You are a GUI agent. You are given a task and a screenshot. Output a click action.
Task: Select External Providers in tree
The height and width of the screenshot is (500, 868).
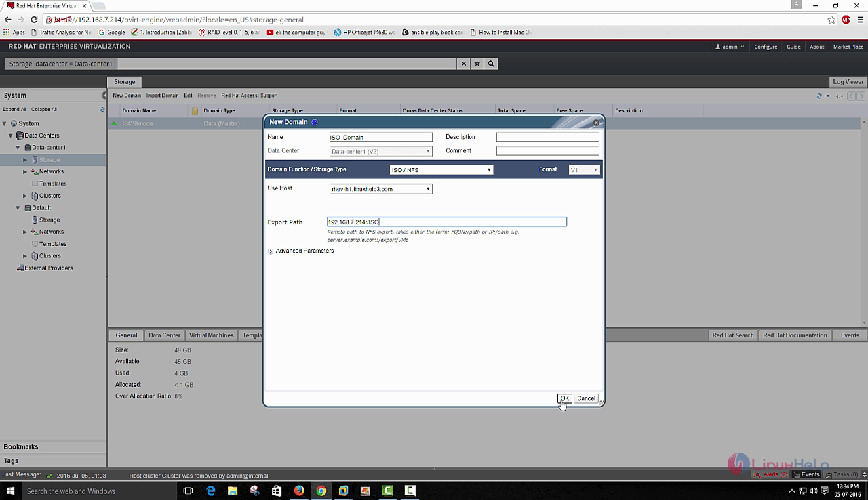coord(49,268)
